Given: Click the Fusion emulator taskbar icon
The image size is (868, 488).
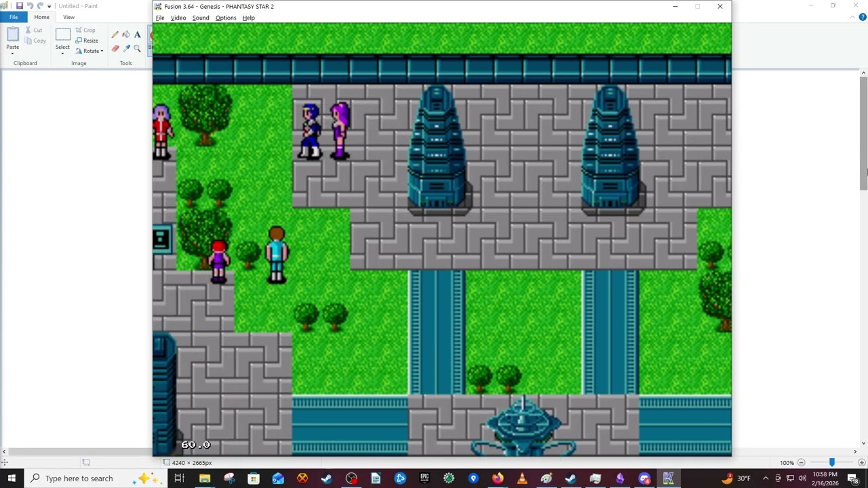Looking at the screenshot, I should coord(669,479).
